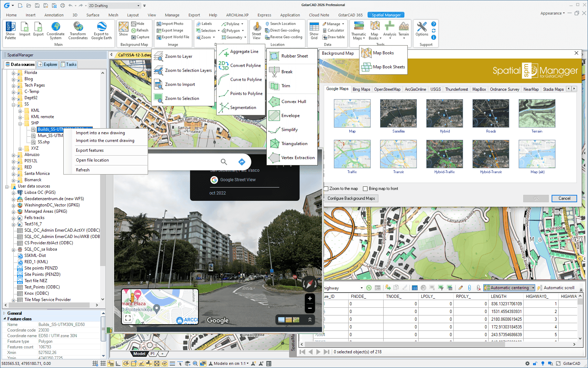Viewport: 588px width, 368px height.
Task: Open the Automatic centering dropdown
Action: 533,288
